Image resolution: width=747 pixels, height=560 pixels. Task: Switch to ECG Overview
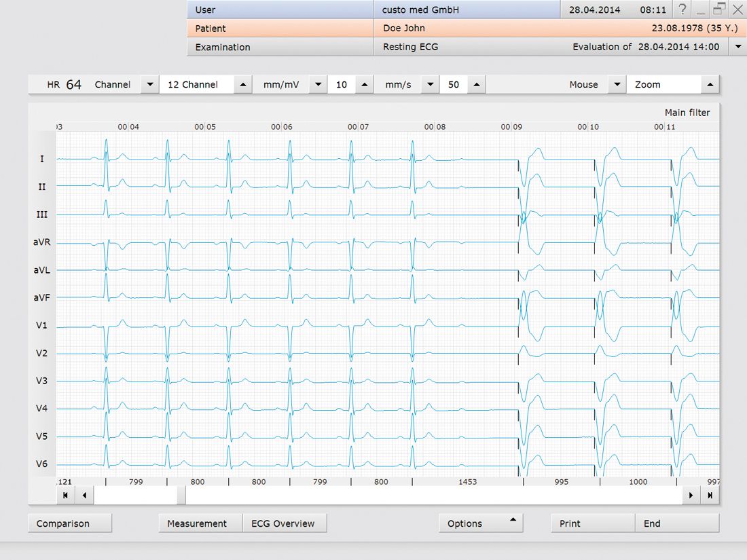284,523
